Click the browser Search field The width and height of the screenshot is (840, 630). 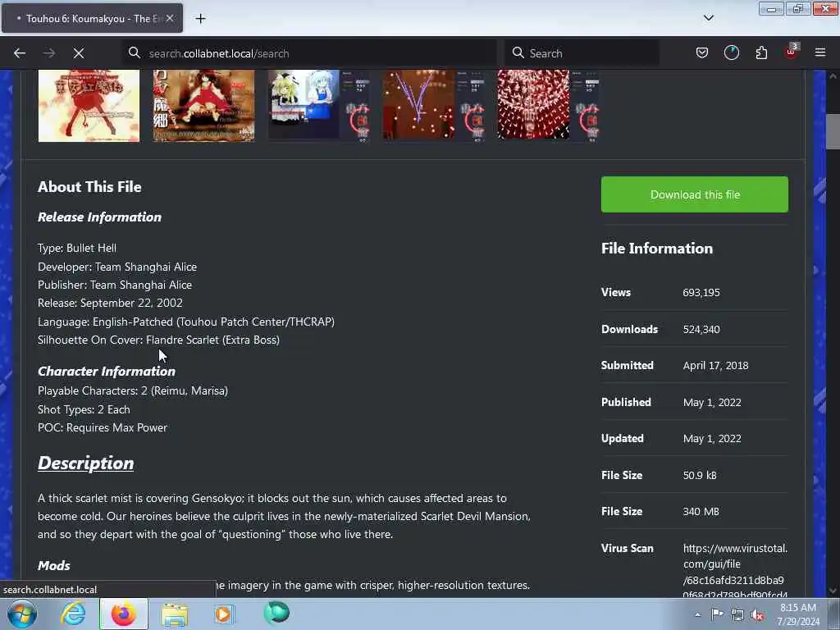pyautogui.click(x=582, y=53)
